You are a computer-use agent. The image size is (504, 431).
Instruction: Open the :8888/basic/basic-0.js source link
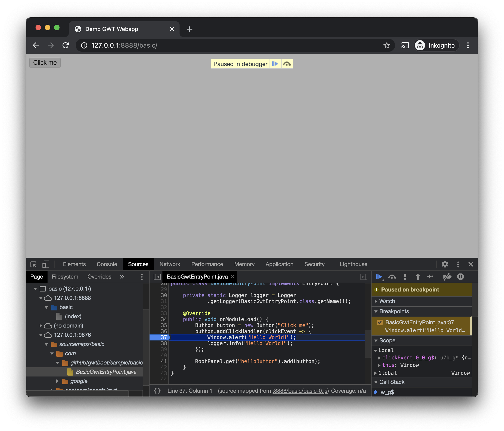coord(300,391)
